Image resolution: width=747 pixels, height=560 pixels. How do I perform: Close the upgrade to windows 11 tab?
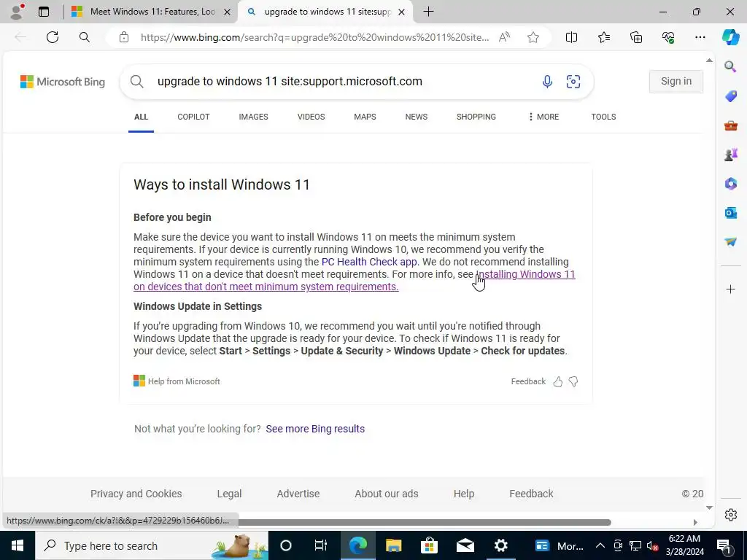coord(402,12)
